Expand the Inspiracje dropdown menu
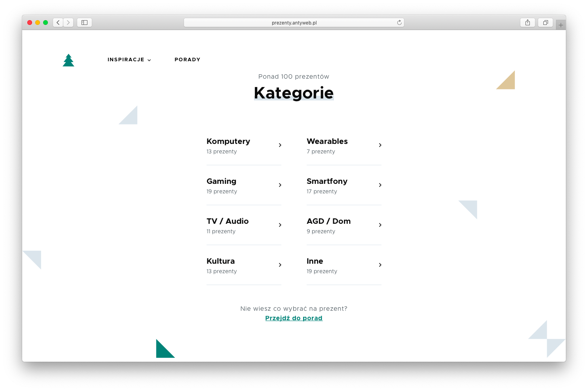588x391 pixels. click(129, 60)
